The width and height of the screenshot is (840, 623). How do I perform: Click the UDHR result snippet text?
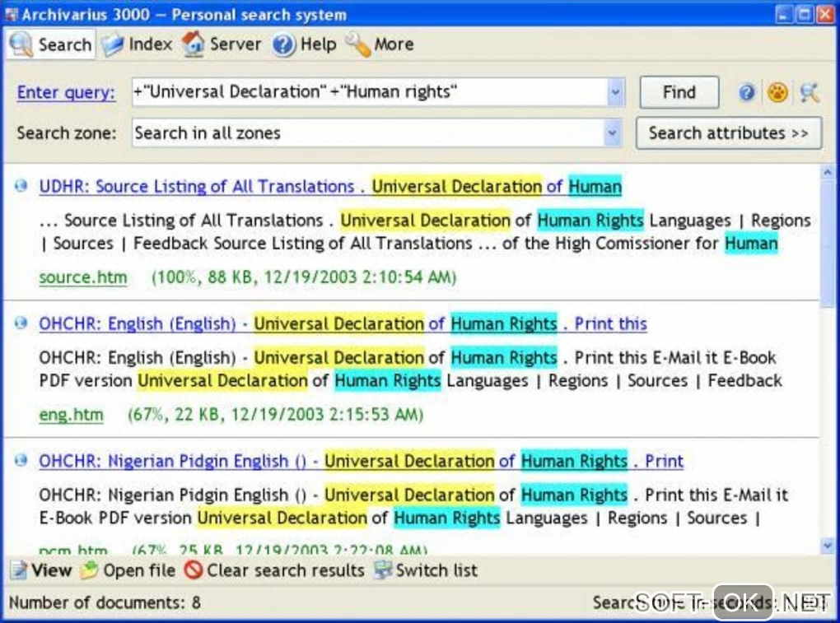[425, 232]
